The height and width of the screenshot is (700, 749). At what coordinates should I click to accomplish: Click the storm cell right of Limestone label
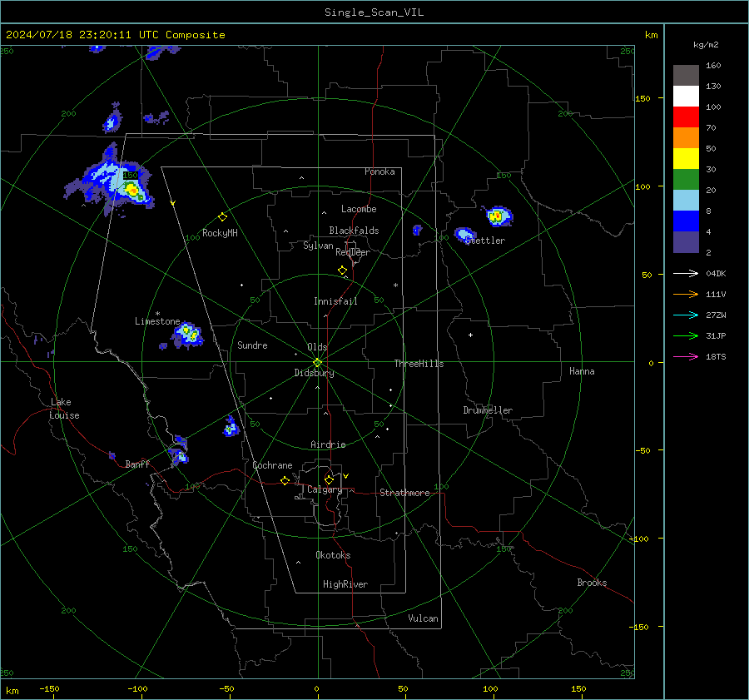tap(187, 334)
